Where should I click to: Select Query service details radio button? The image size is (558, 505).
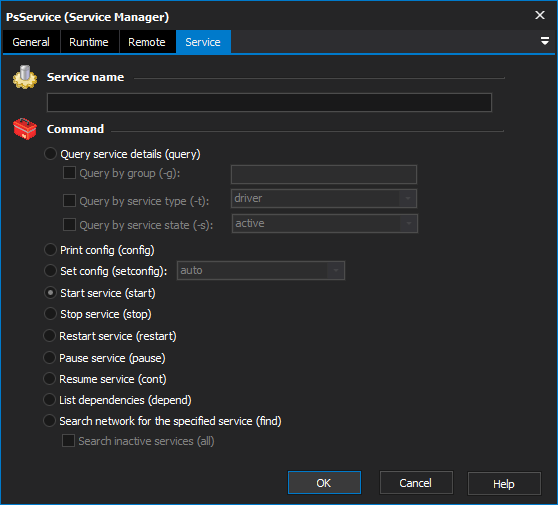point(50,154)
